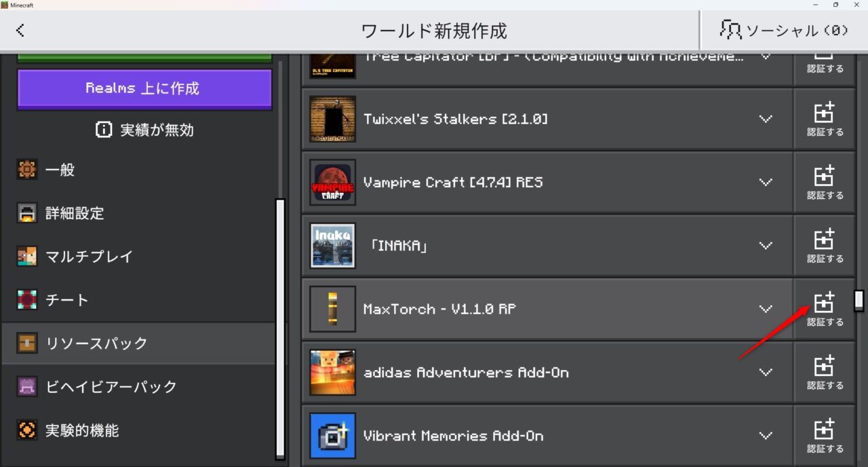
Task: Open the 一般 settings tab
Action: point(138,170)
